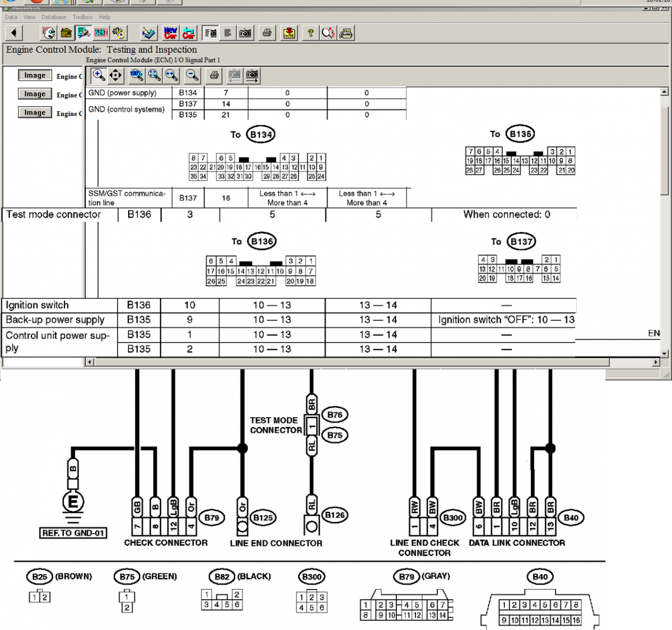Click the next image camera icon
Image resolution: width=672 pixels, height=630 pixels.
pyautogui.click(x=253, y=75)
